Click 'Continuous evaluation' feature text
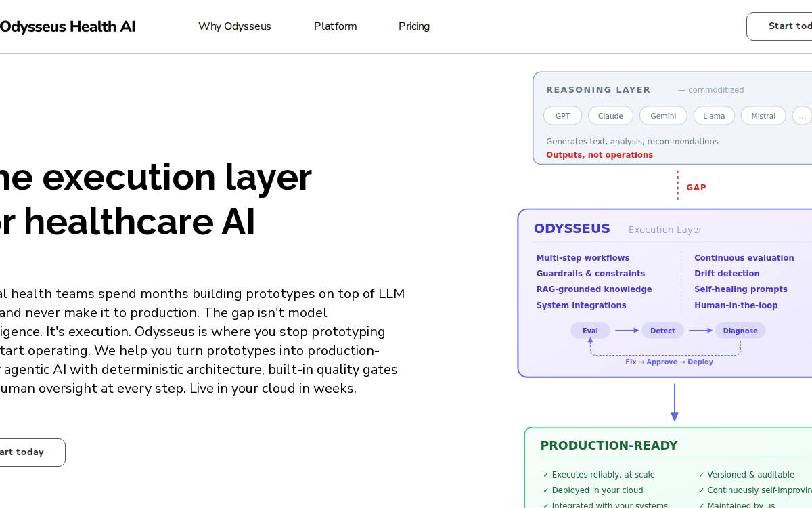The height and width of the screenshot is (508, 812). [x=744, y=258]
